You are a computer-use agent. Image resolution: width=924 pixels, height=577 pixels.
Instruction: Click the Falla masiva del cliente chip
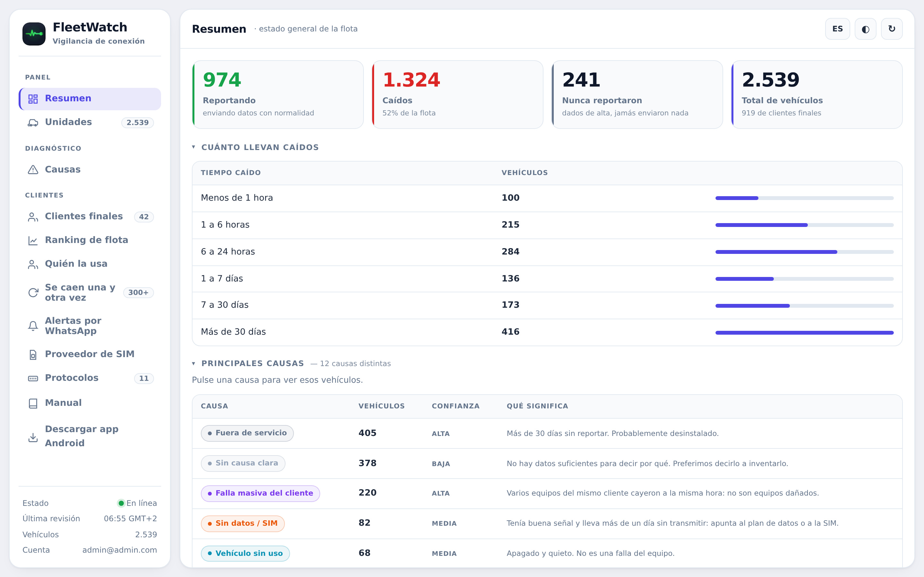[x=261, y=493]
